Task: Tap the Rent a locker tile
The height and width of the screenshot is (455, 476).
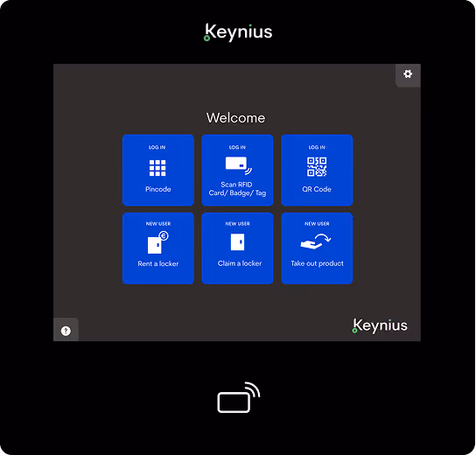Action: [158, 248]
